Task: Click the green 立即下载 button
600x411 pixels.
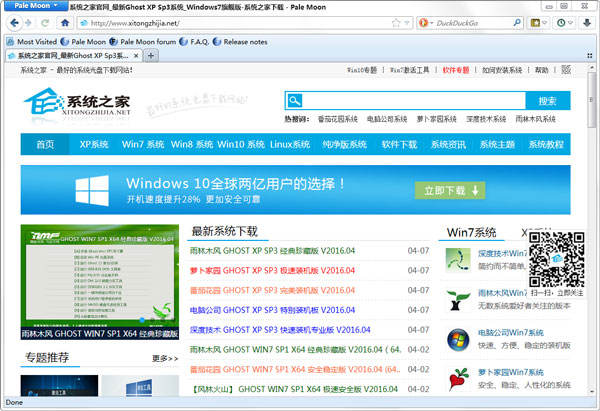Action: click(452, 190)
